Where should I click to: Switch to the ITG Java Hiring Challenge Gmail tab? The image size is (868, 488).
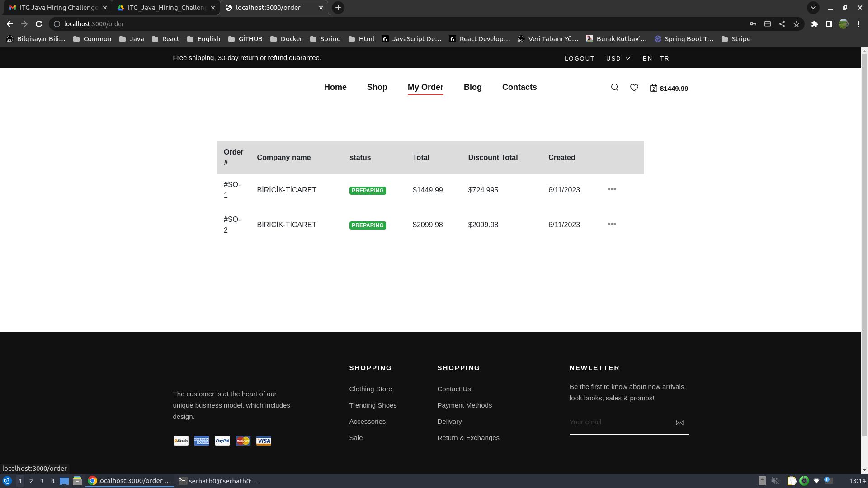pyautogui.click(x=54, y=8)
